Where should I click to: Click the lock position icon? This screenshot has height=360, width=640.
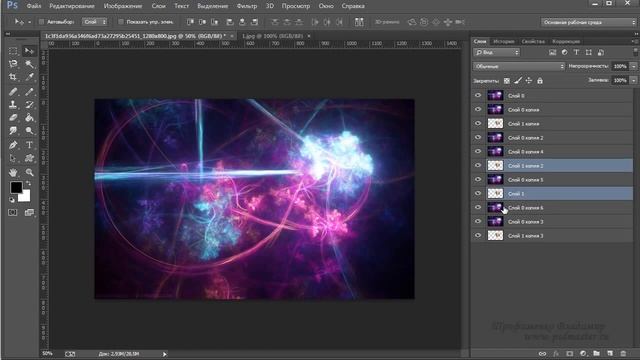point(529,81)
